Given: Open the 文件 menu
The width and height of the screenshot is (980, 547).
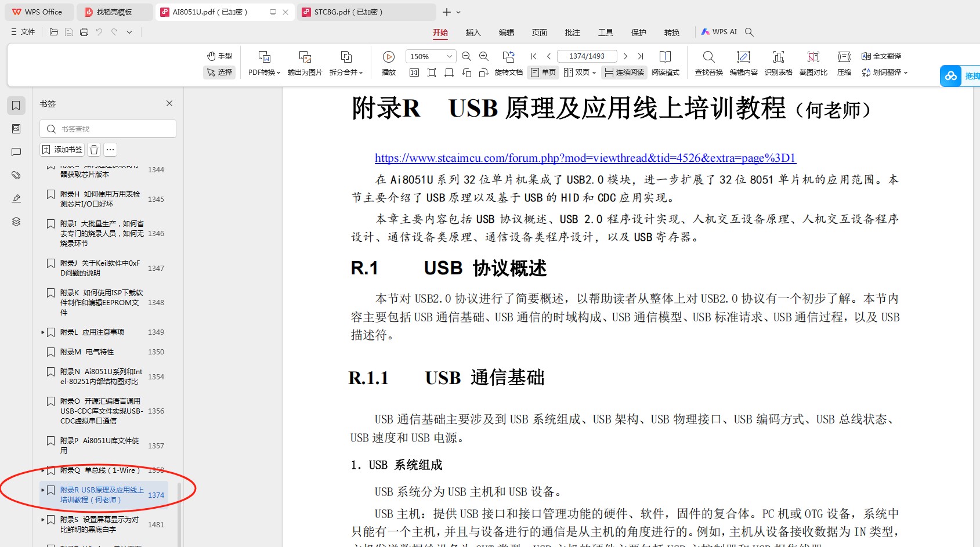Looking at the screenshot, I should click(23, 32).
